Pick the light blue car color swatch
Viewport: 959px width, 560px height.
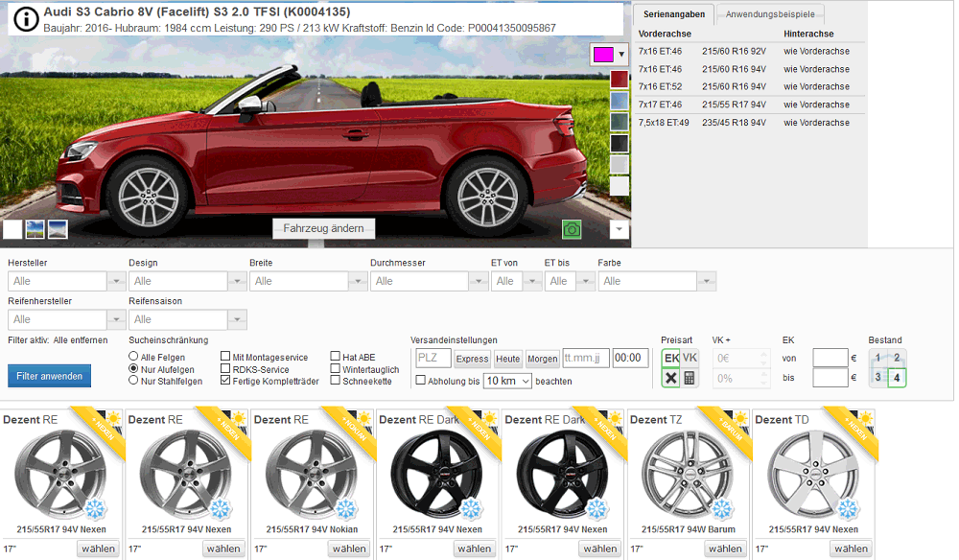pos(619,101)
